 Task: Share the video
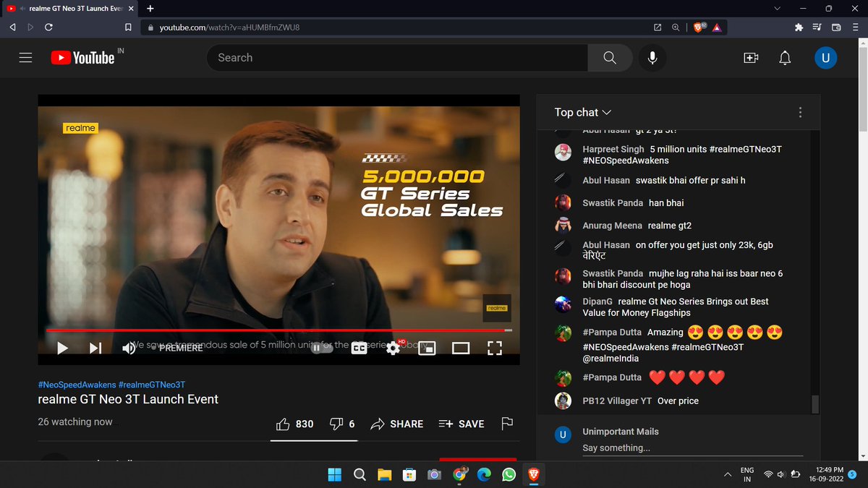[396, 424]
